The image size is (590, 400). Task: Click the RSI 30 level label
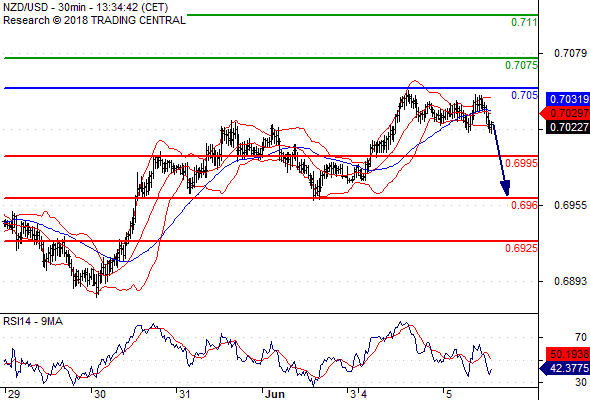581,382
